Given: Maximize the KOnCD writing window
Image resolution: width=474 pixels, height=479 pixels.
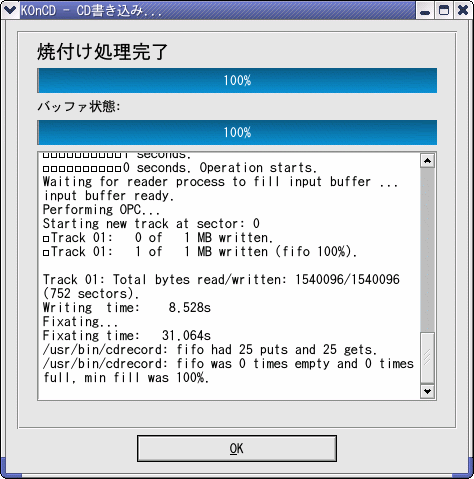Looking at the screenshot, I should tap(444, 11).
